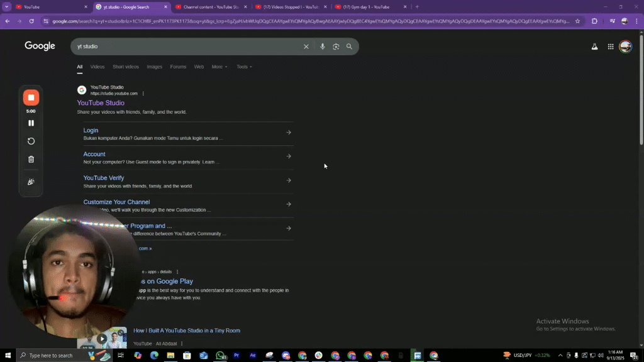Open How I Built A YouTube Studio video
644x362 pixels.
[x=187, y=331]
